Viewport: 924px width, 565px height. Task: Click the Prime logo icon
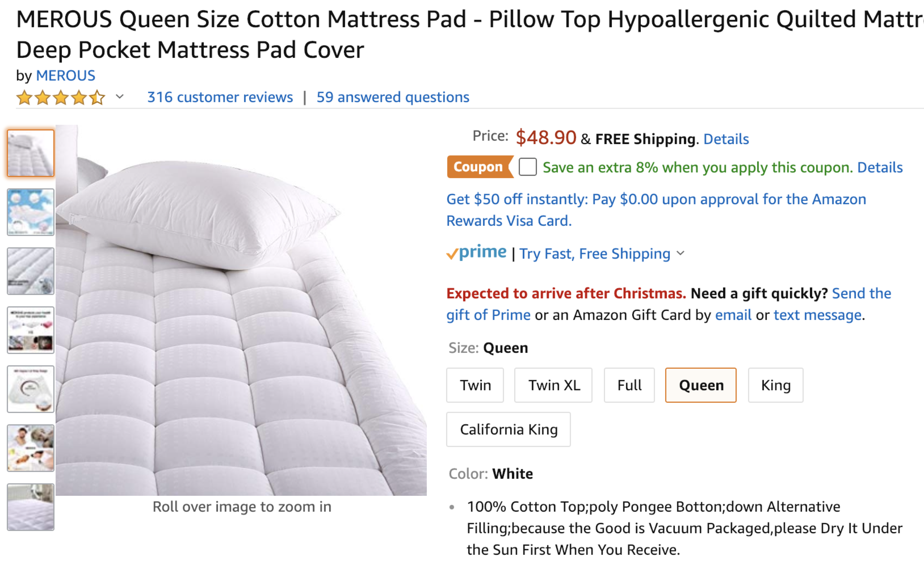tap(476, 253)
